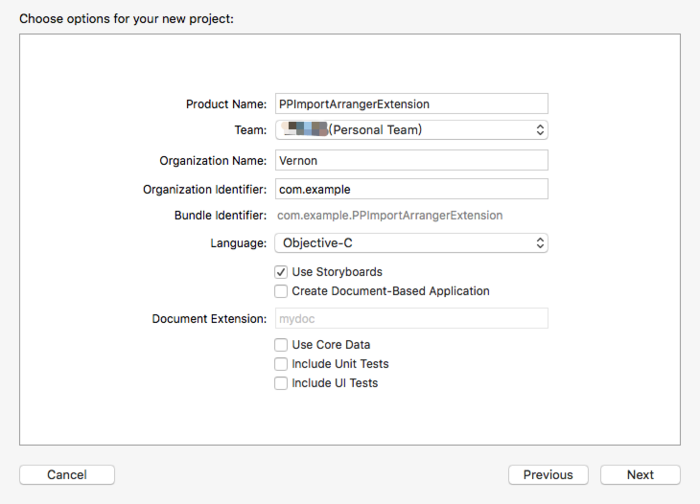The width and height of the screenshot is (700, 504).
Task: Click the Bundle Identifier label
Action: (220, 216)
